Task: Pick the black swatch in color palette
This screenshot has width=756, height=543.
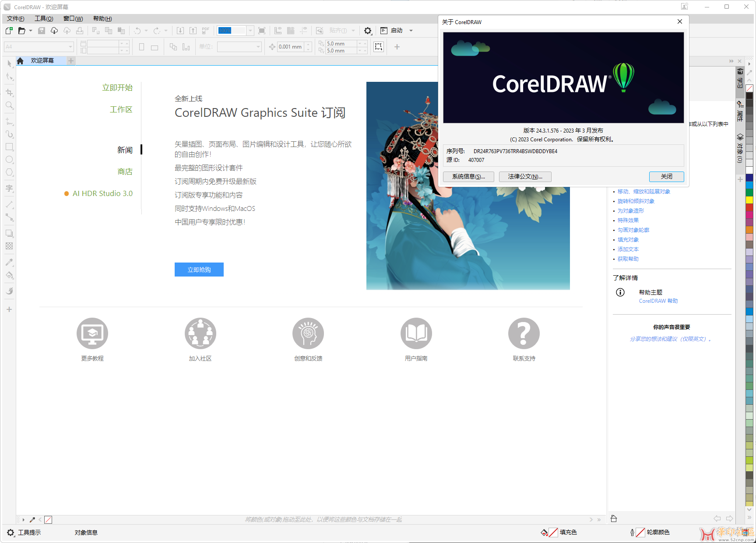Action: 749,96
